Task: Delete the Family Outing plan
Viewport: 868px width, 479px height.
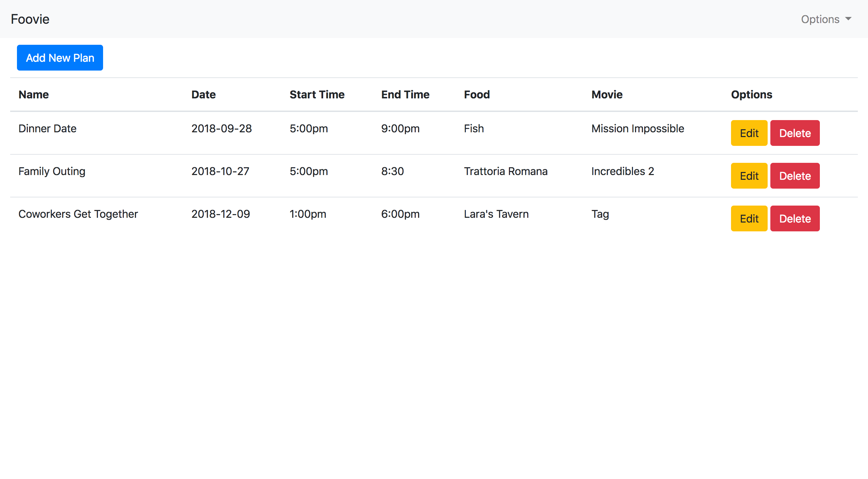Action: point(795,176)
